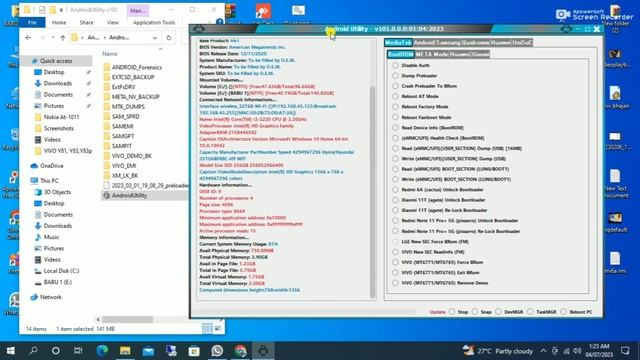The image size is (640, 360).
Task: Click sort chevron above Name column
Action: click(x=160, y=49)
